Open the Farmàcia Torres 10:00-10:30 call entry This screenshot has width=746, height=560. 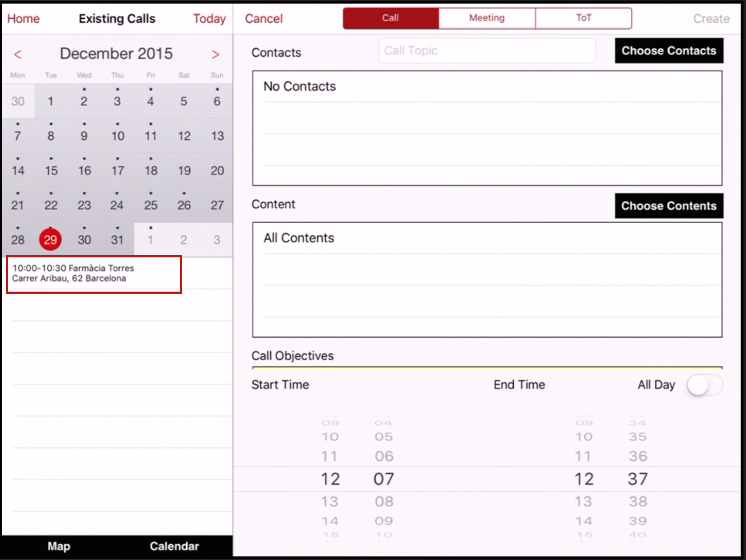94,274
